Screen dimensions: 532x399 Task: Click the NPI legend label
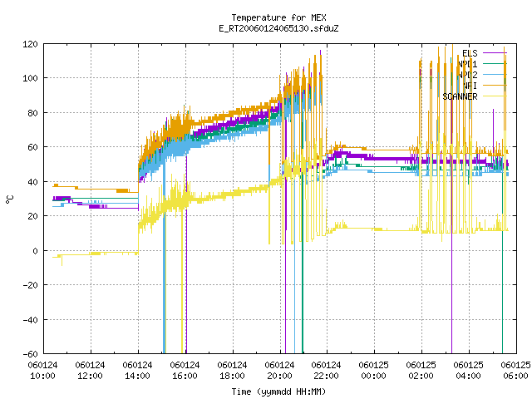coord(470,86)
